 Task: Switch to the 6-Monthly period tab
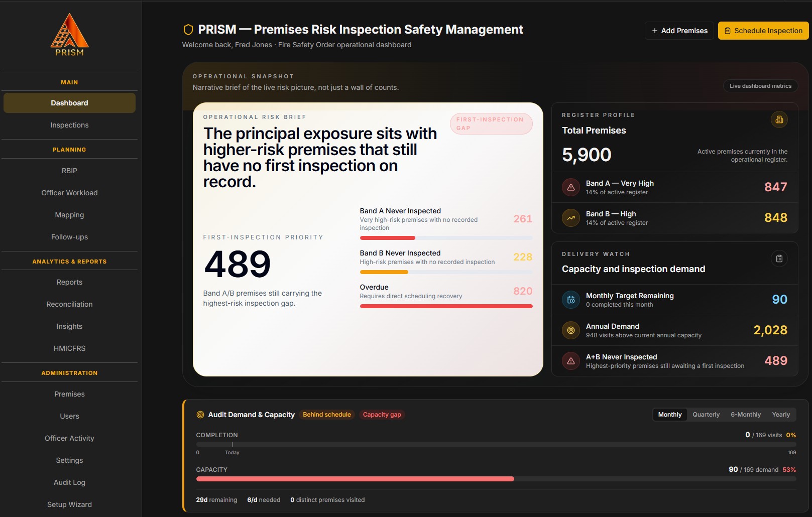point(746,415)
